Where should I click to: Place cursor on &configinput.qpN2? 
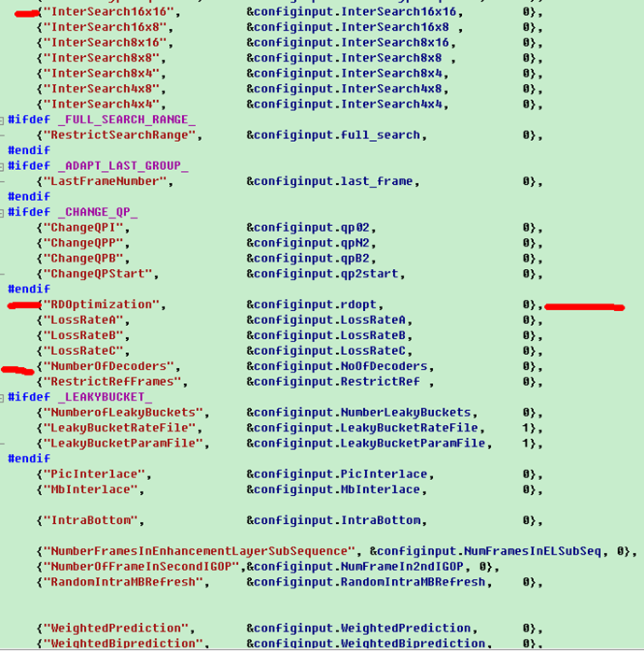coord(308,243)
